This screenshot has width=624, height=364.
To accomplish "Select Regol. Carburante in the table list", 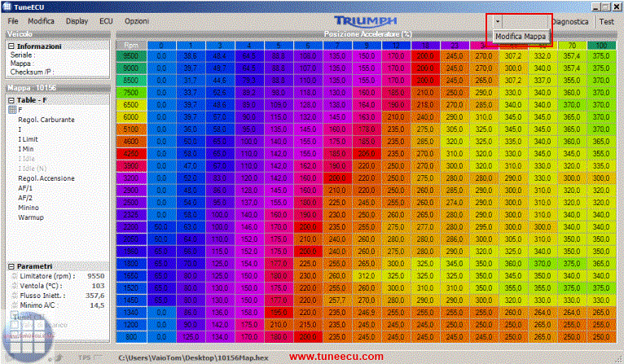I will pos(46,120).
